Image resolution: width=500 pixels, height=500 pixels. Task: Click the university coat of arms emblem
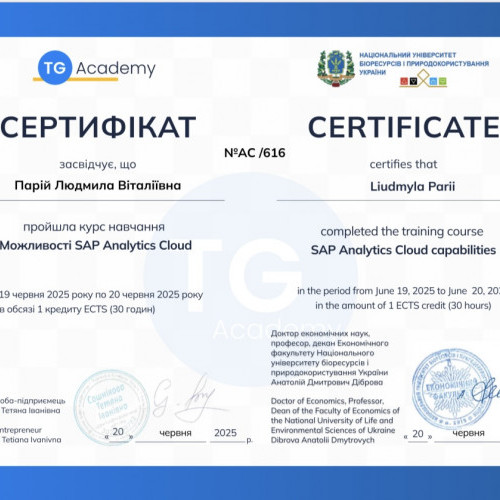(336, 68)
